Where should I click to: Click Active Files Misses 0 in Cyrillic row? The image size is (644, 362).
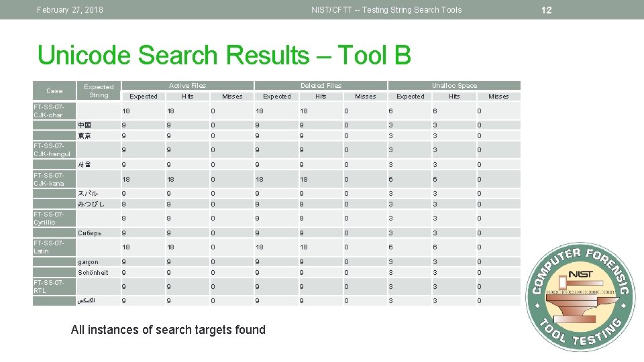(213, 219)
